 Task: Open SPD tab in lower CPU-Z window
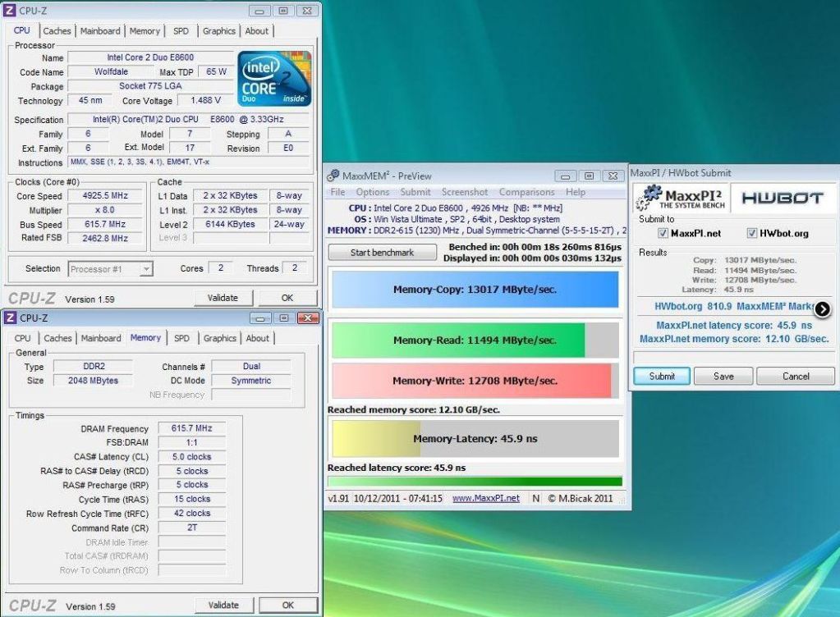click(x=181, y=338)
